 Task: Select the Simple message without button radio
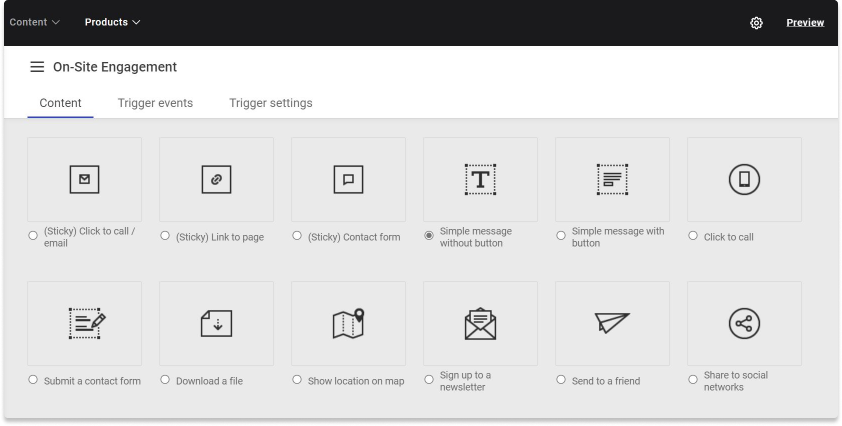(429, 235)
